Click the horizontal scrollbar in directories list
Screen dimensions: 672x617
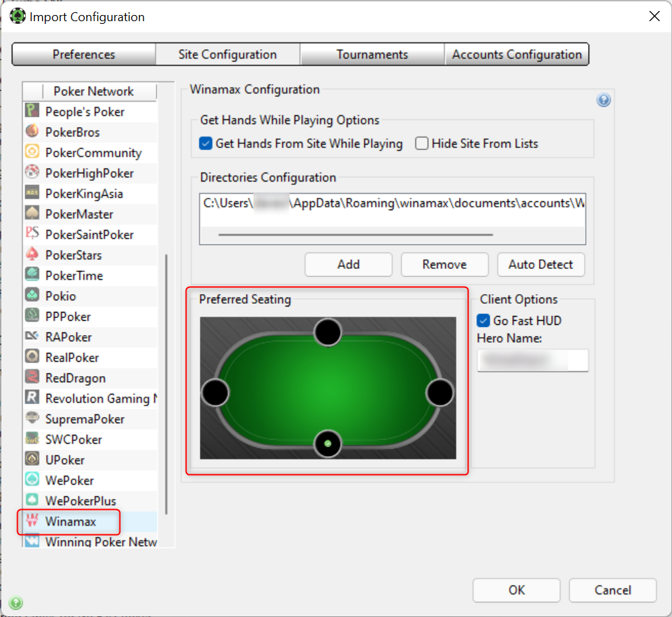coord(356,235)
